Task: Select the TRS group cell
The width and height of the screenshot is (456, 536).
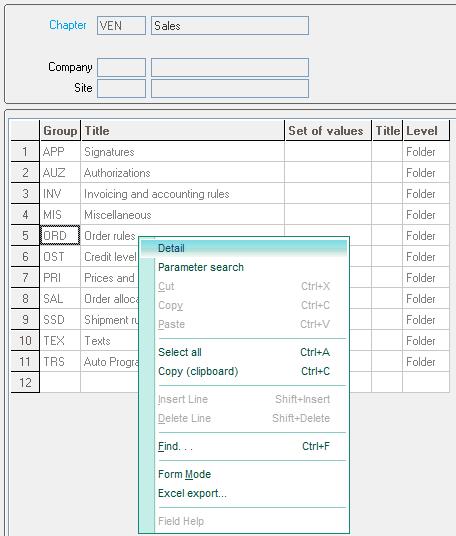Action: 61,362
